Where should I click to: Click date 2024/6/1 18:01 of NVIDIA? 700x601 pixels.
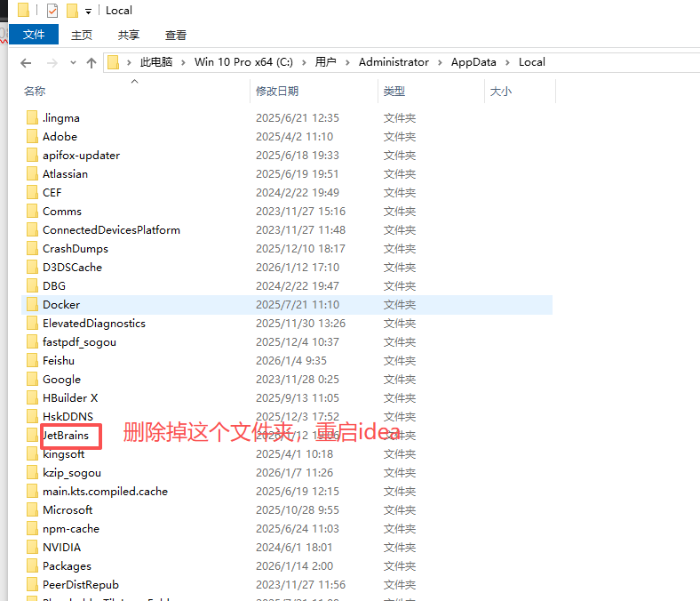(x=294, y=548)
